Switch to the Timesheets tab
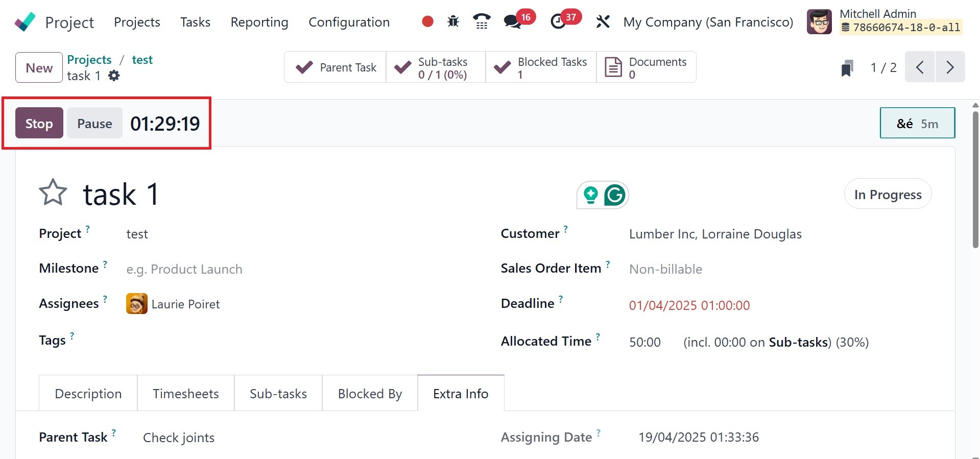 (x=185, y=394)
